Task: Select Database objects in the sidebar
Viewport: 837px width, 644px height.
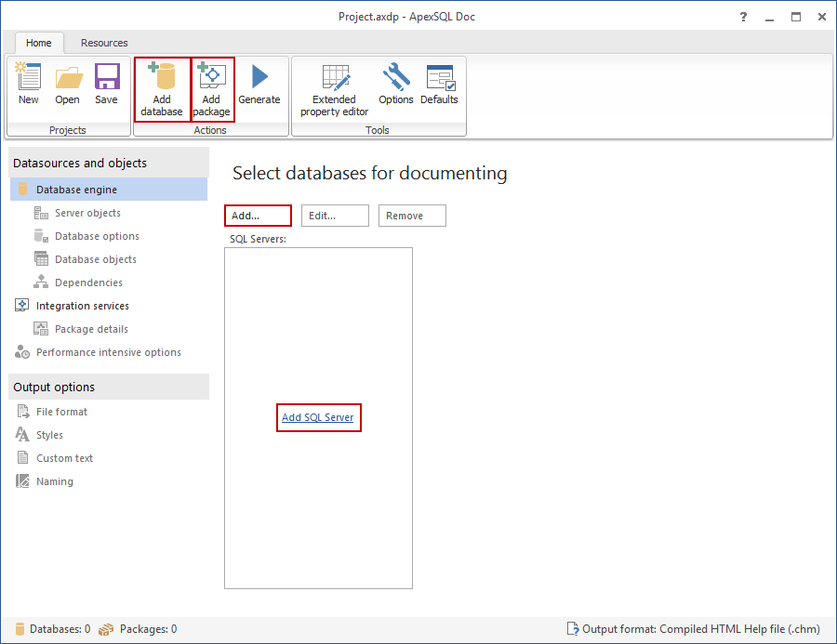Action: (96, 259)
